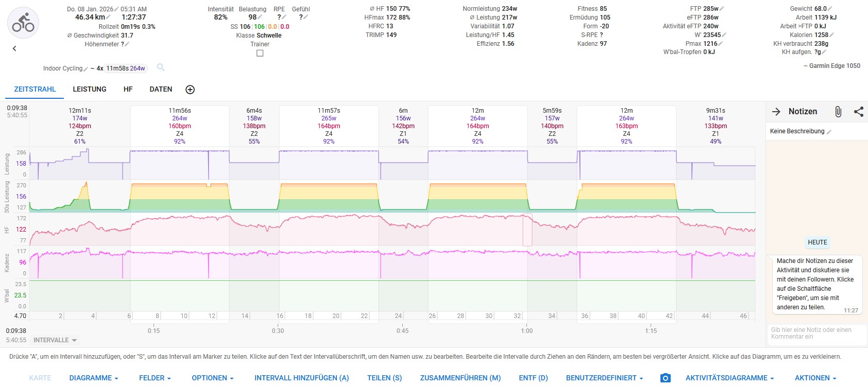This screenshot has width=868, height=386.
Task: Click the 0:30 mark on time axis
Action: (278, 331)
